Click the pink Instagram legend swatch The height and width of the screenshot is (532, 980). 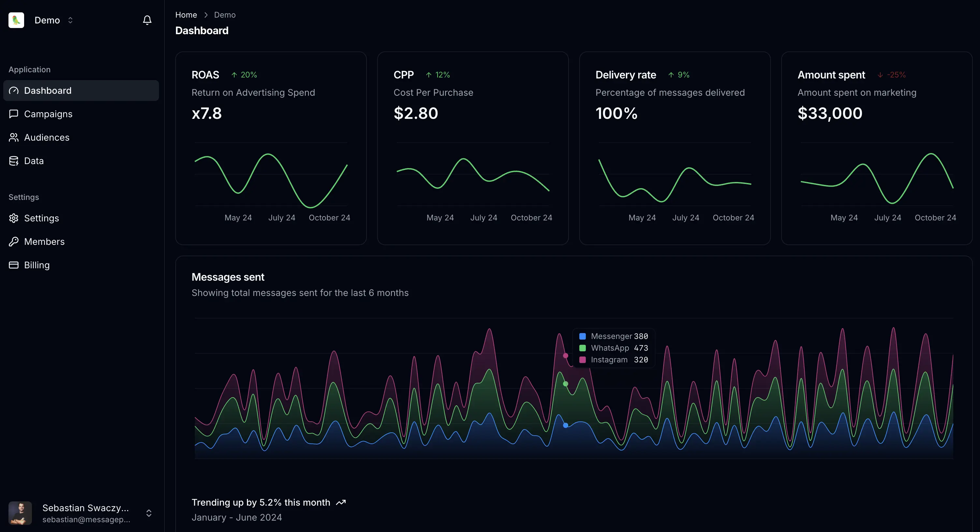pos(583,360)
